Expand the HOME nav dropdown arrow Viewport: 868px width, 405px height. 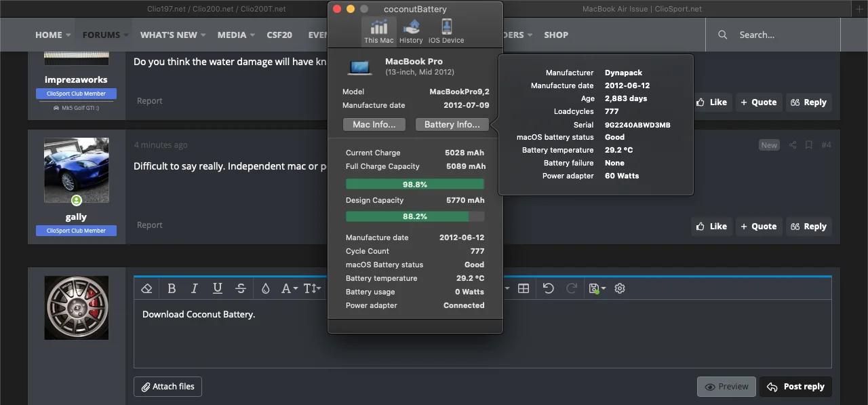coord(68,35)
